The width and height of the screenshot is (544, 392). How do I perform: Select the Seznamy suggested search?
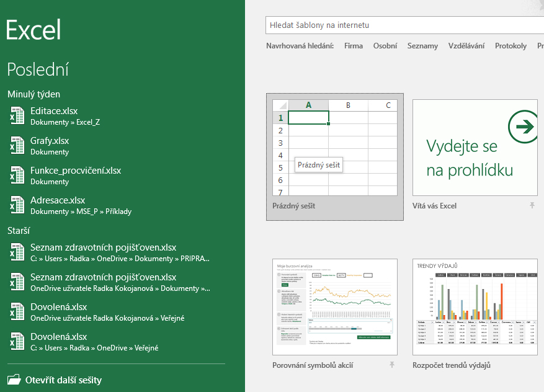(422, 46)
